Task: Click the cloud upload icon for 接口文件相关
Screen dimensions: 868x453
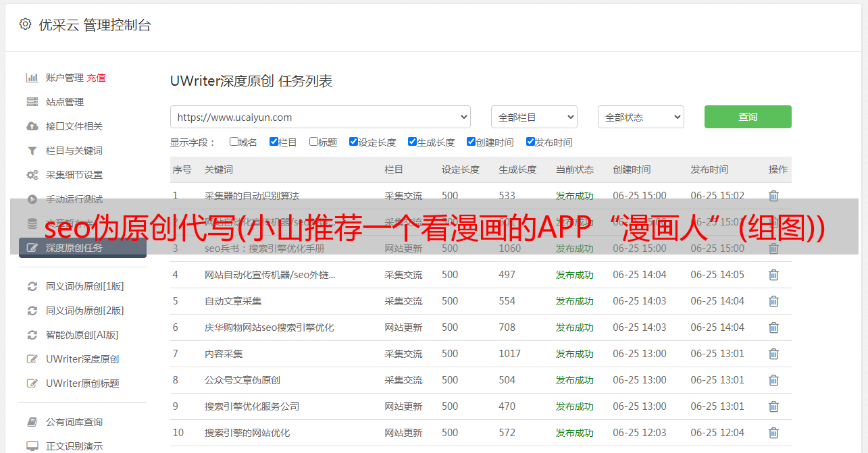Action: point(32,126)
